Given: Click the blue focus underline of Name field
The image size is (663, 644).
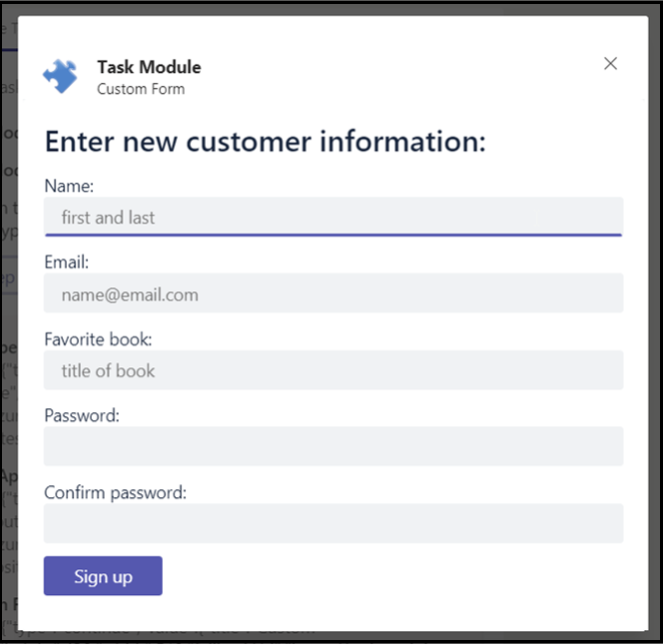Looking at the screenshot, I should pyautogui.click(x=333, y=235).
